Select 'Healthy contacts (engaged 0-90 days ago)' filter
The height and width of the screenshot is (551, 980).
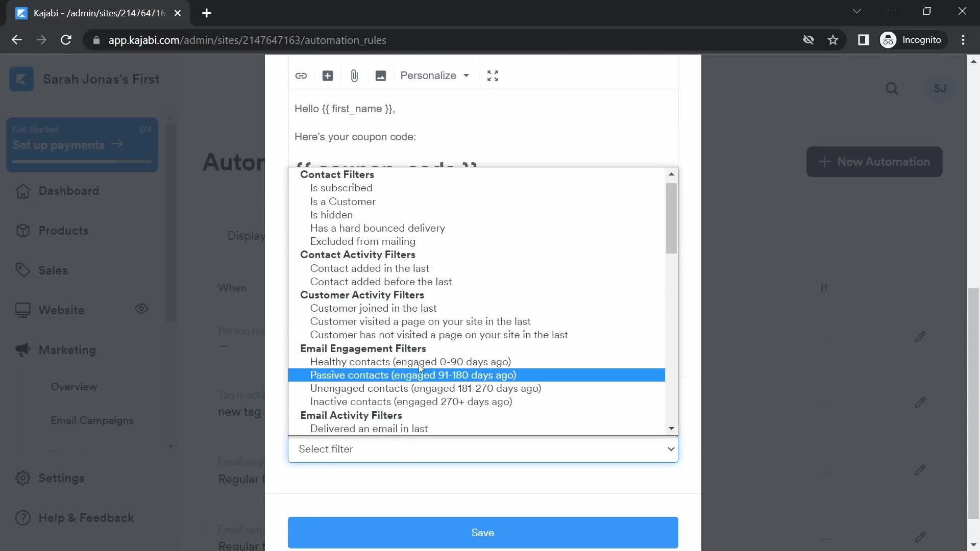tap(410, 362)
